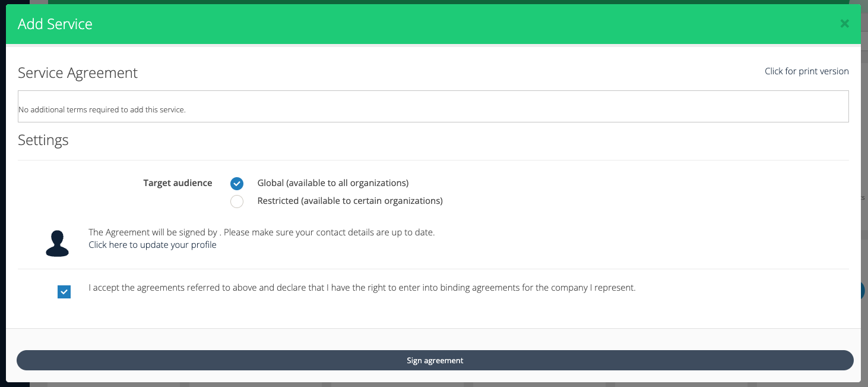Choose the Restricted organizations radio option

[x=237, y=202]
